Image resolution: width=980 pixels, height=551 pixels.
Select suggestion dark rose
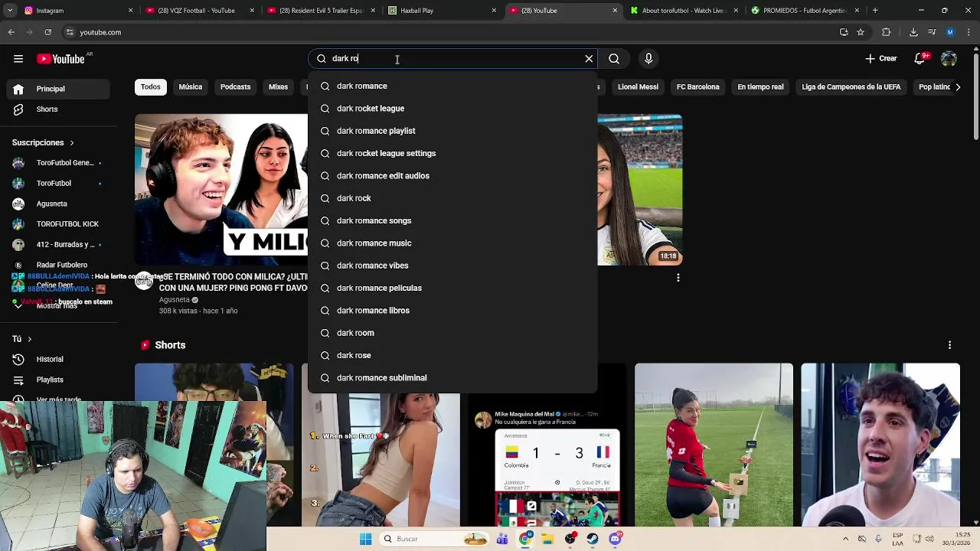point(452,355)
